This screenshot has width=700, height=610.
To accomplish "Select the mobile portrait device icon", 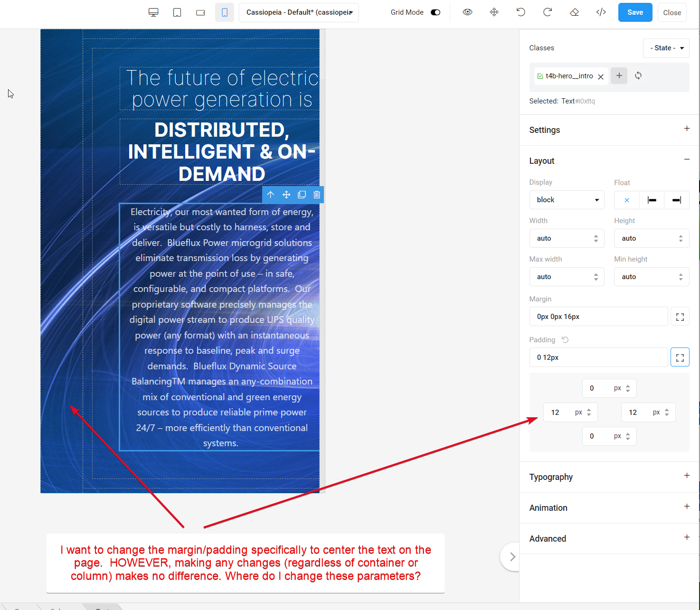I will [224, 12].
